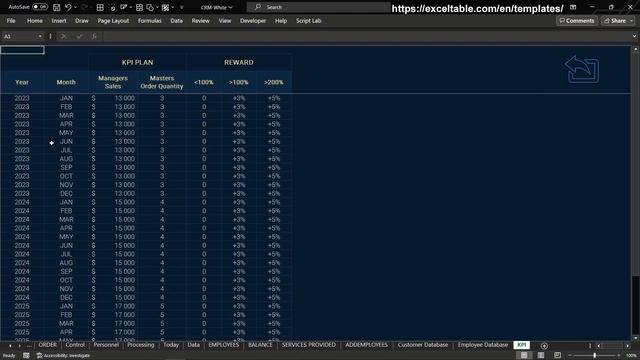Viewport: 640px width, 360px height.
Task: Open the Processing sheet tab
Action: [x=140, y=345]
